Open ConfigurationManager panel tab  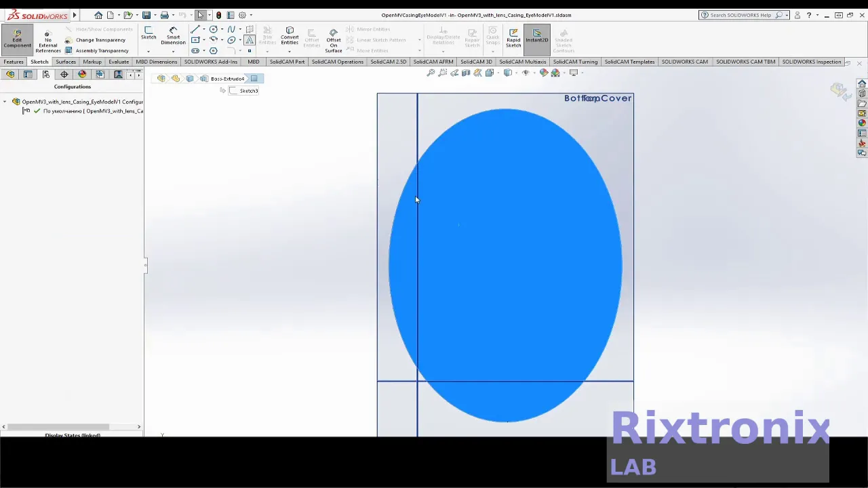point(46,75)
